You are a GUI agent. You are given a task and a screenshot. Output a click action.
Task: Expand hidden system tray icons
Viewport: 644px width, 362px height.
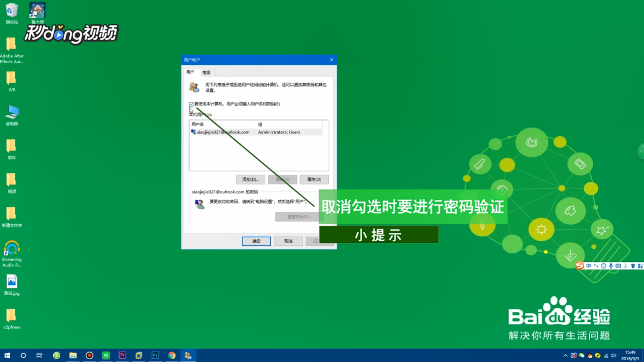(x=566, y=356)
